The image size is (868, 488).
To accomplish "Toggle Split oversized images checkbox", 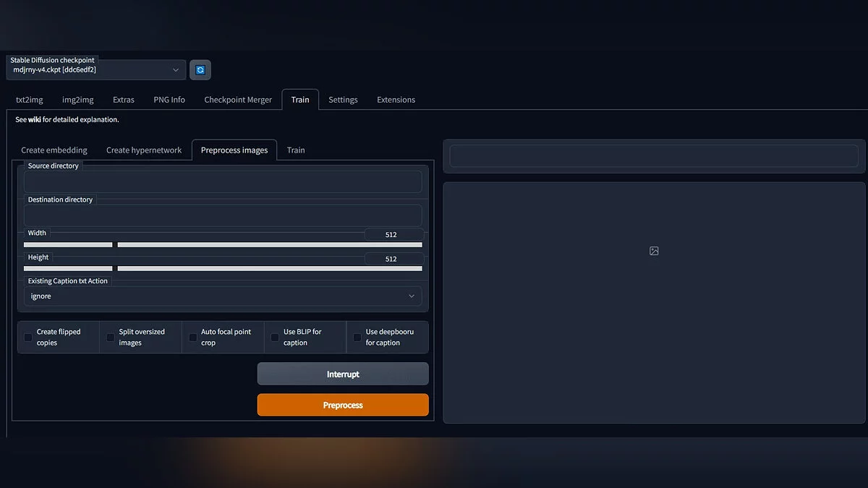I will coord(111,338).
